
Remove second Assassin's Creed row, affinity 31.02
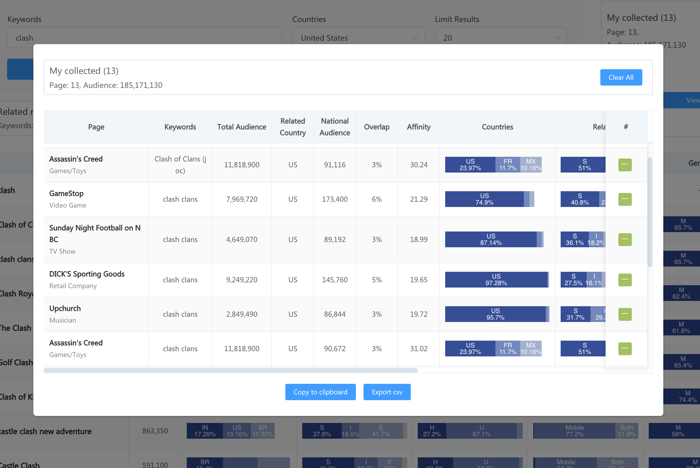[x=625, y=348]
